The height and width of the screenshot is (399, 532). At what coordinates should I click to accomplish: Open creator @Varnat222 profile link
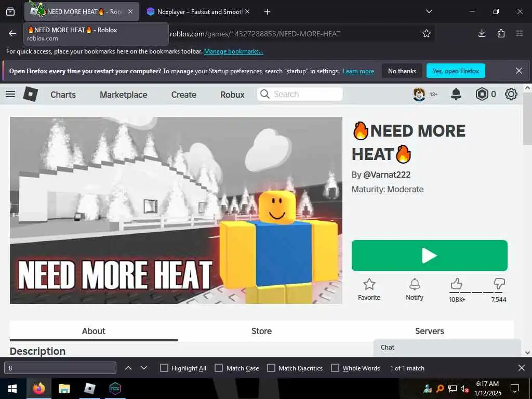click(x=387, y=175)
